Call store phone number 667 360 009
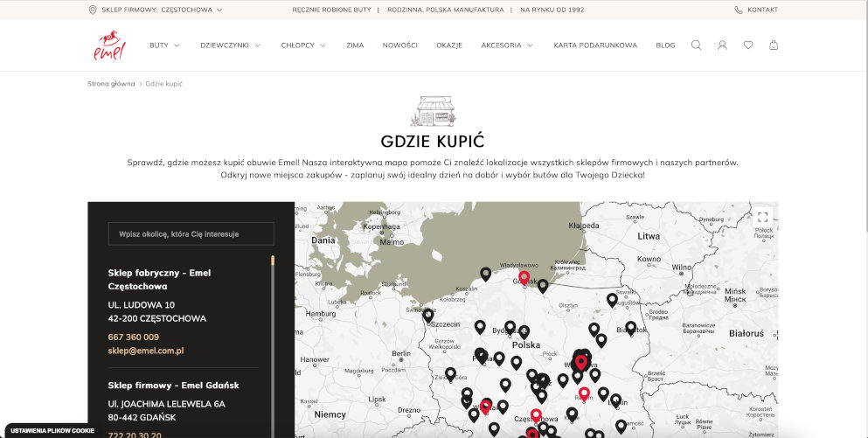This screenshot has height=438, width=868. 134,337
